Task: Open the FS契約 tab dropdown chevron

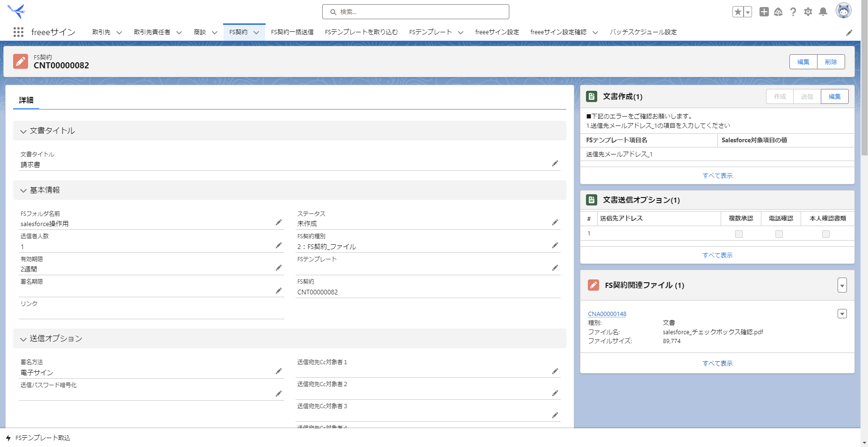Action: pos(256,32)
